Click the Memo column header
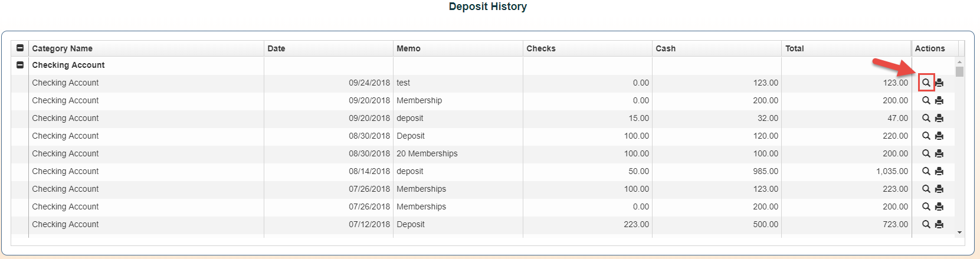 [408, 48]
